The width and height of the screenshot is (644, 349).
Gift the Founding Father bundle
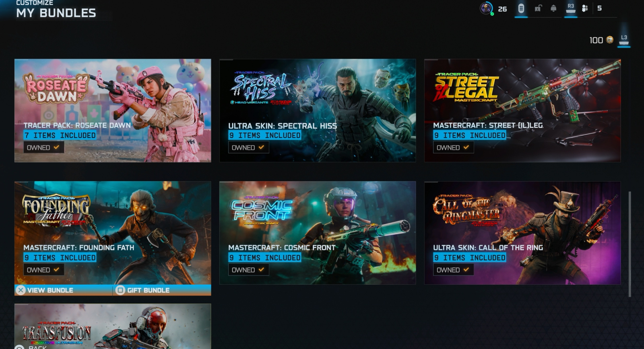point(162,290)
